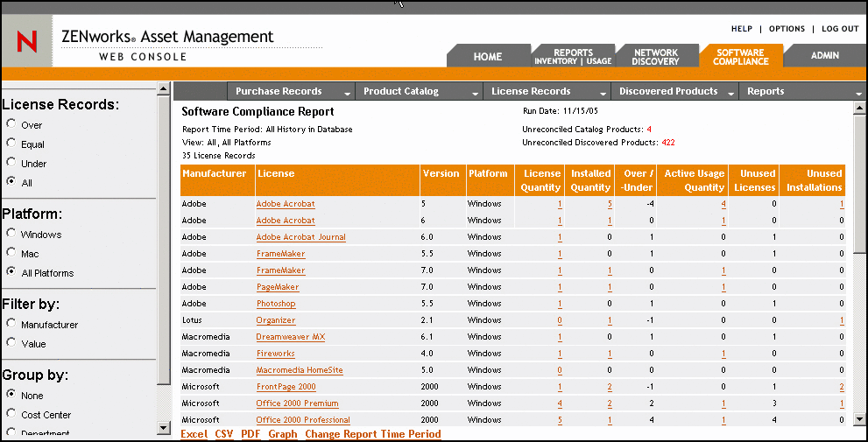Click the report scroll down arrow
The image size is (868, 442).
click(860, 418)
